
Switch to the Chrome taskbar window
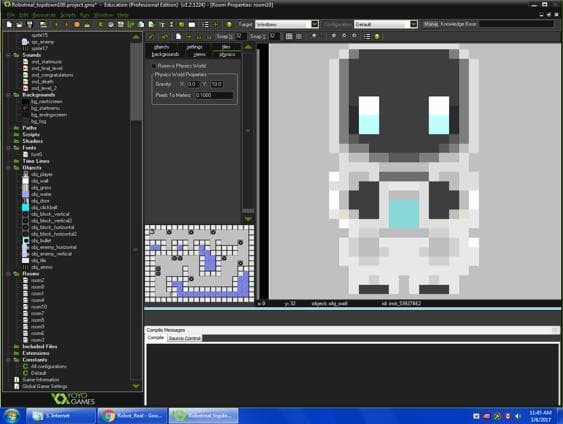[x=132, y=416]
